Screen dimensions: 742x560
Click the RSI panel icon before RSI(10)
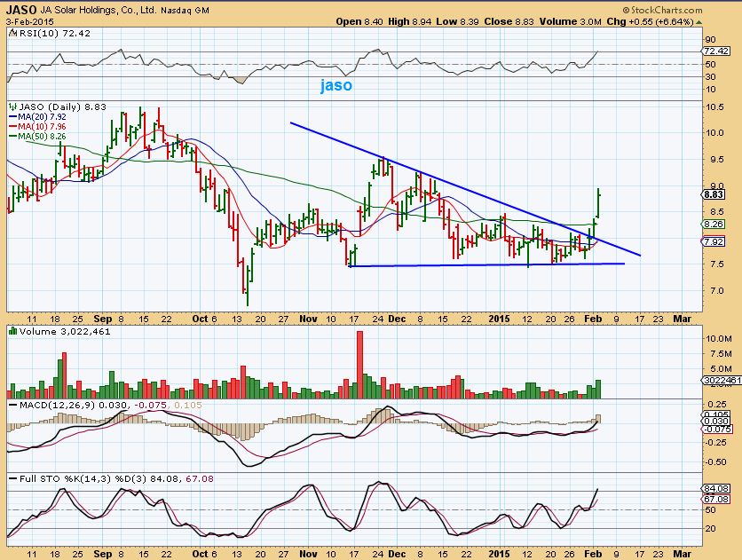12,34
